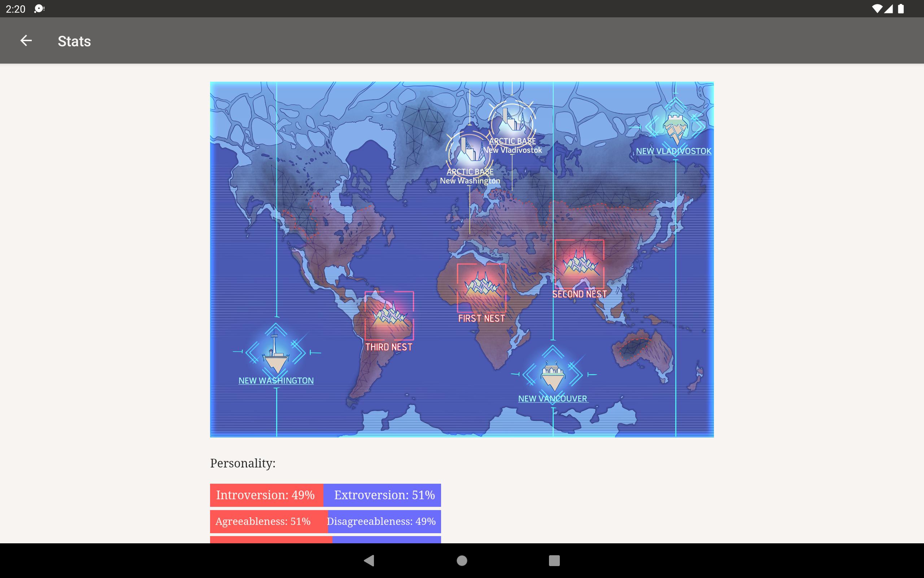Image resolution: width=924 pixels, height=578 pixels.
Task: Click the SECOND NEST label
Action: [x=580, y=294]
